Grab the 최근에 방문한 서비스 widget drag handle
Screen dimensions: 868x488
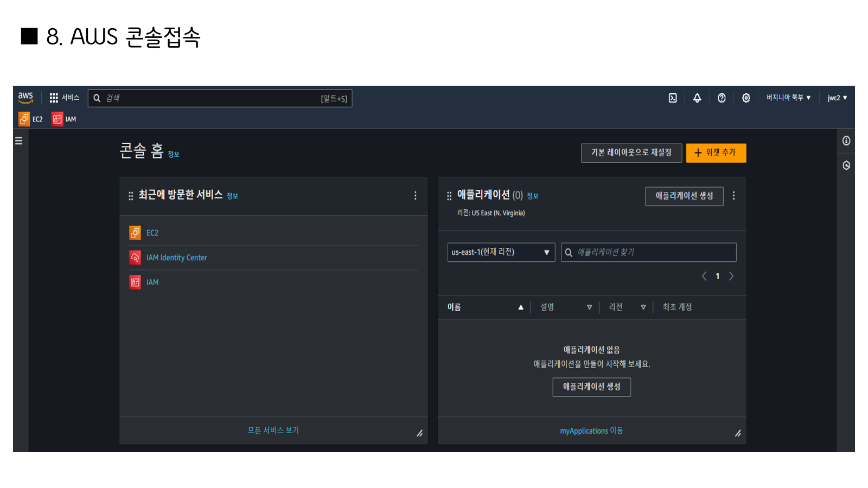[x=131, y=196]
